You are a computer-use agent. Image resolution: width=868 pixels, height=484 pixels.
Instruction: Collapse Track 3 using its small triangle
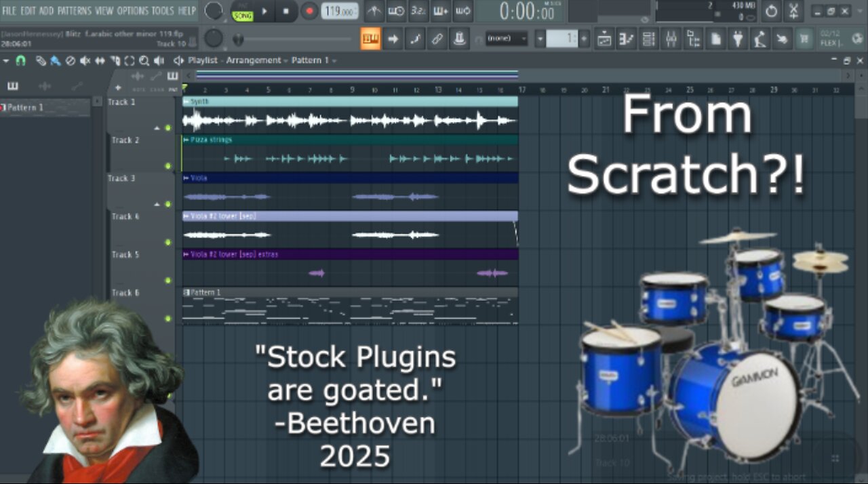[x=157, y=204]
